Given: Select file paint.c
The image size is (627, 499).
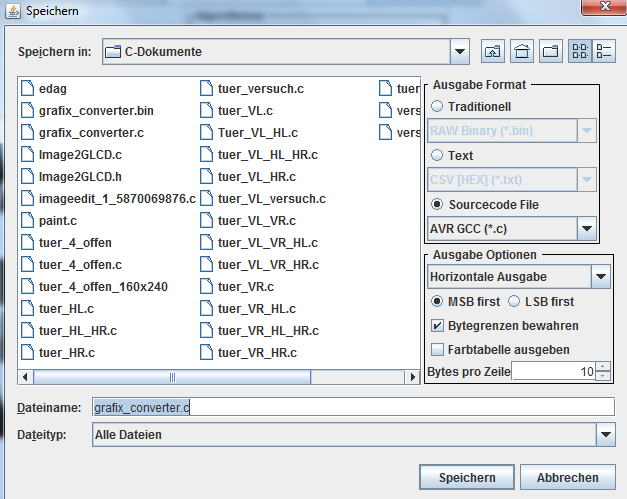Looking at the screenshot, I should 49,220.
